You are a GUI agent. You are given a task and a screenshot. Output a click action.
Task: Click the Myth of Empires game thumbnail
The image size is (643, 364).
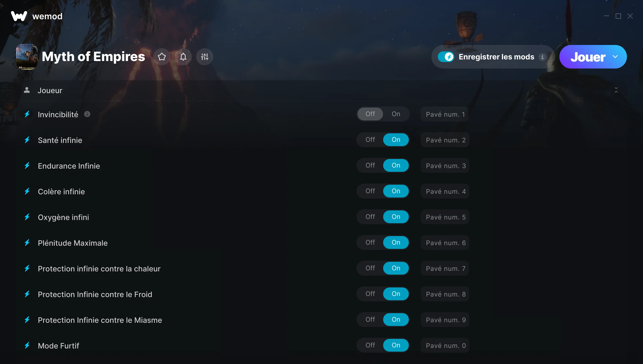(27, 57)
